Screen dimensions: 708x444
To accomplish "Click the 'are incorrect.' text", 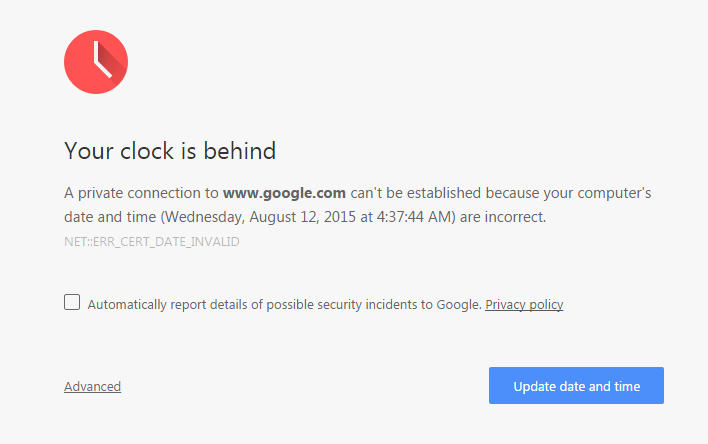I will (503, 217).
